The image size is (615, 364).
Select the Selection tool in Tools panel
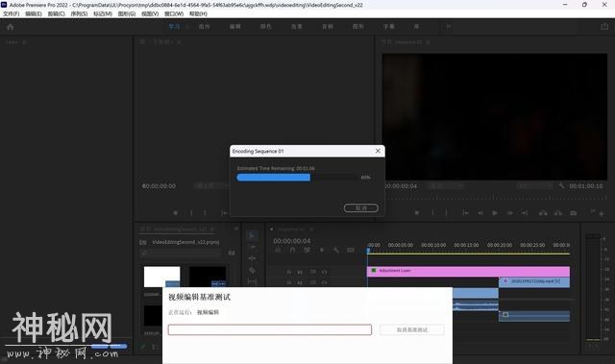pyautogui.click(x=252, y=235)
